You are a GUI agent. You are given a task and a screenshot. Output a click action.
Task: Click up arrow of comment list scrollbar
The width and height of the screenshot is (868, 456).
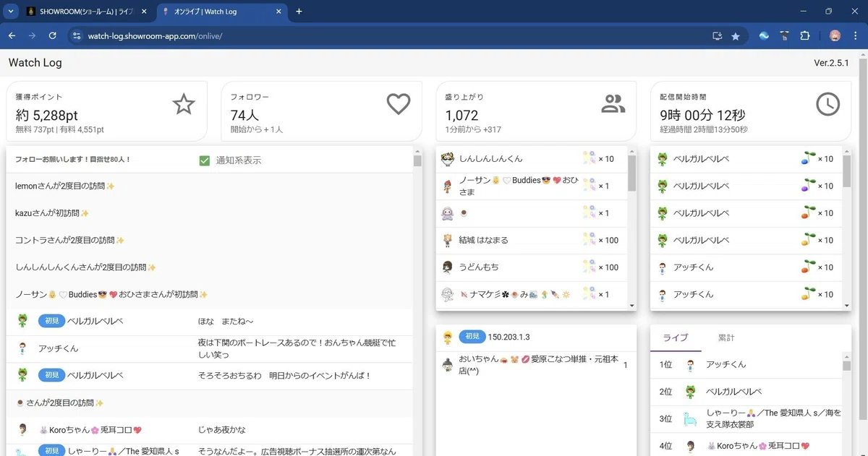(417, 150)
